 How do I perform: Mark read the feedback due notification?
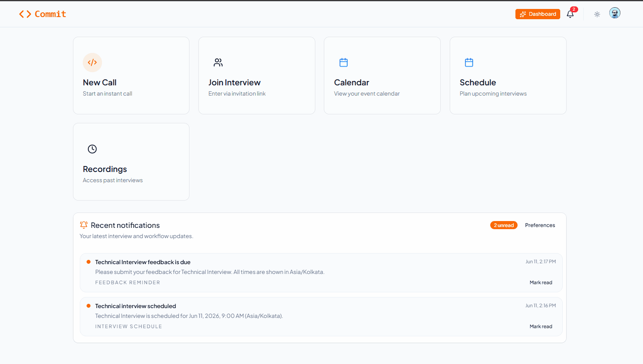click(541, 282)
